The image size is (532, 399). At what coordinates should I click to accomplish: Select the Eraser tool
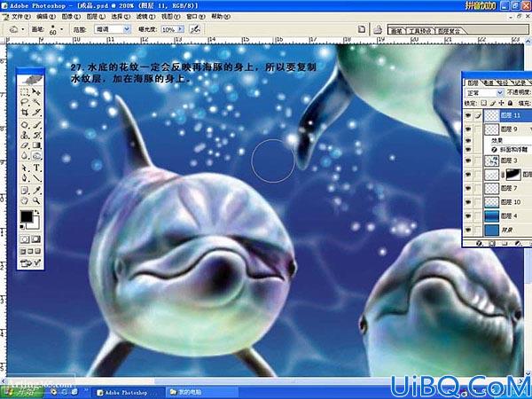tap(25, 145)
